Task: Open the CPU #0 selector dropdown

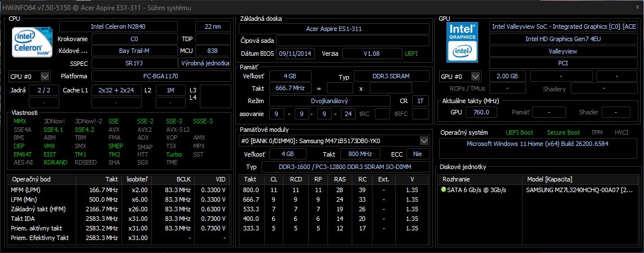Action: coord(30,76)
